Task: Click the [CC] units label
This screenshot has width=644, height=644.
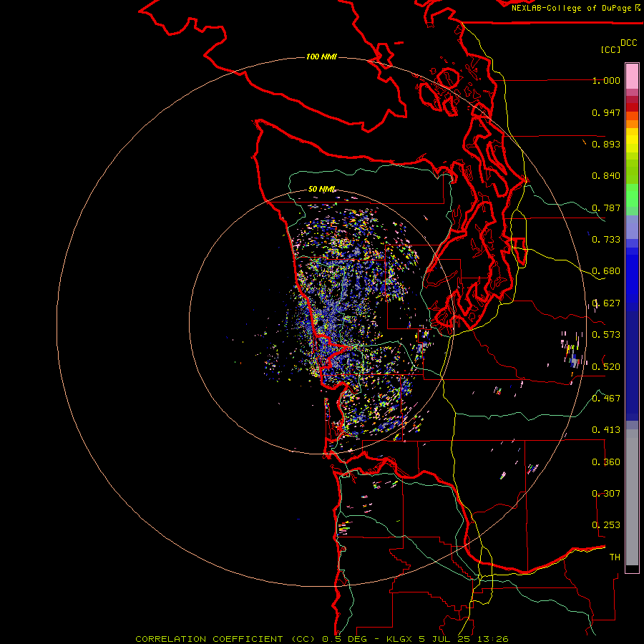Action: pyautogui.click(x=610, y=49)
